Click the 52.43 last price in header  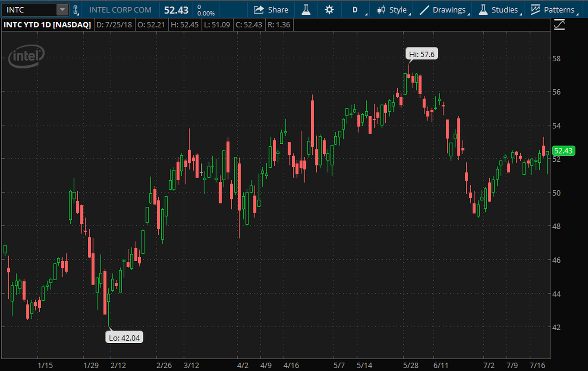tap(176, 10)
